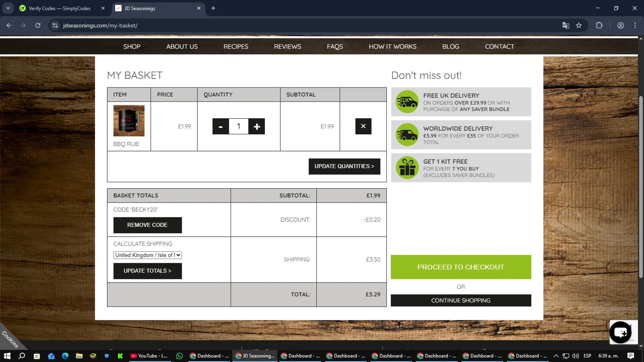
Task: Open the notification center icon
Action: tap(631, 356)
